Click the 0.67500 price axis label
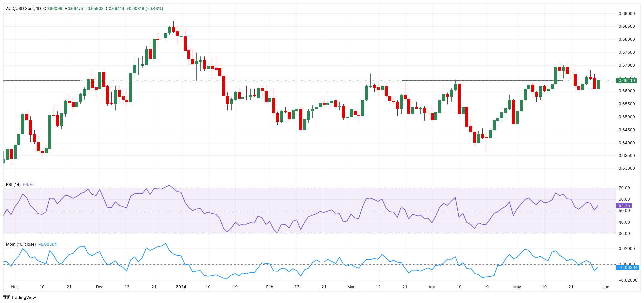Image resolution: width=644 pixels, height=303 pixels. [627, 52]
